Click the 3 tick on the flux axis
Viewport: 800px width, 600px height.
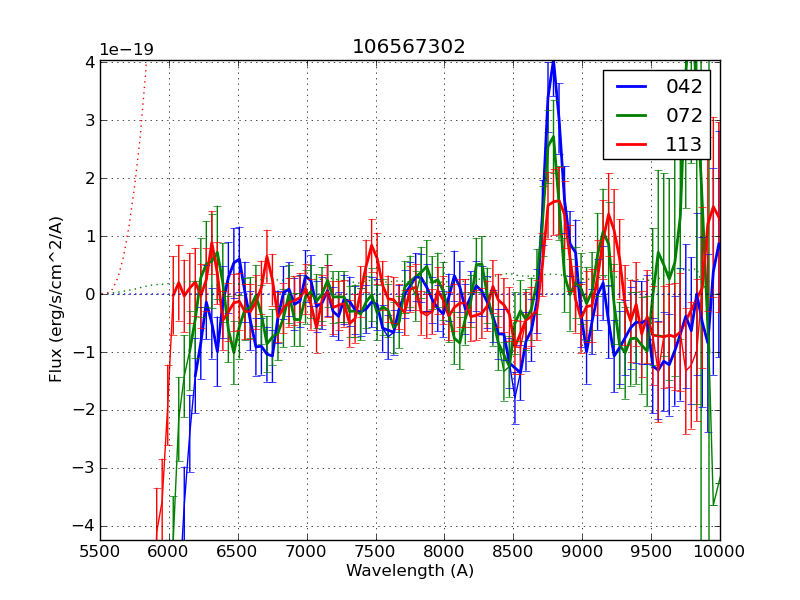[x=90, y=120]
